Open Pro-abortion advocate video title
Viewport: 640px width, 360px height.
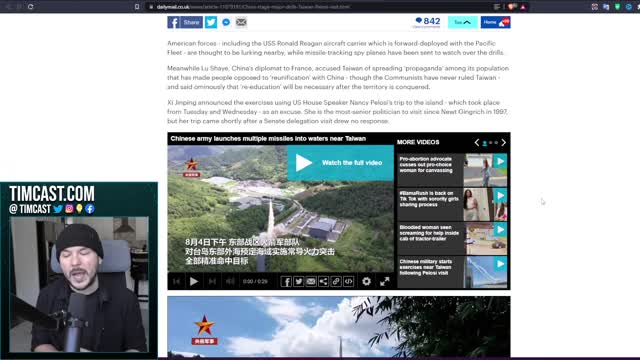click(426, 164)
